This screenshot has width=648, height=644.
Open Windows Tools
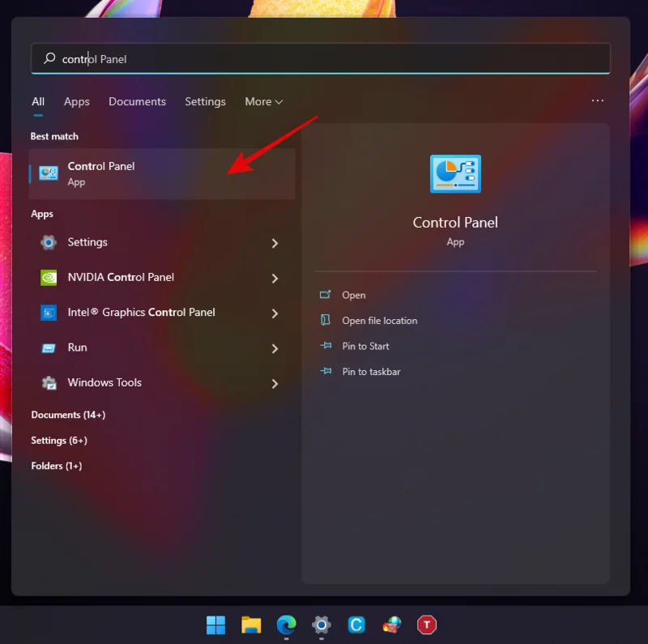click(x=104, y=382)
